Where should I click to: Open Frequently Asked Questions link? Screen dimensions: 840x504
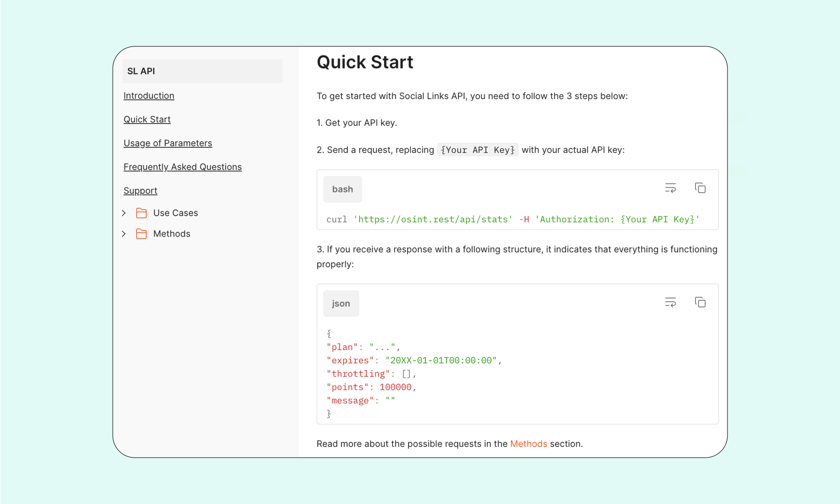pyautogui.click(x=182, y=167)
